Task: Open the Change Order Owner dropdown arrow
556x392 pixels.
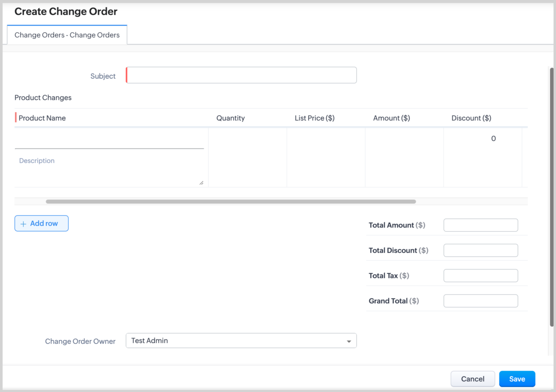Action: (x=349, y=341)
